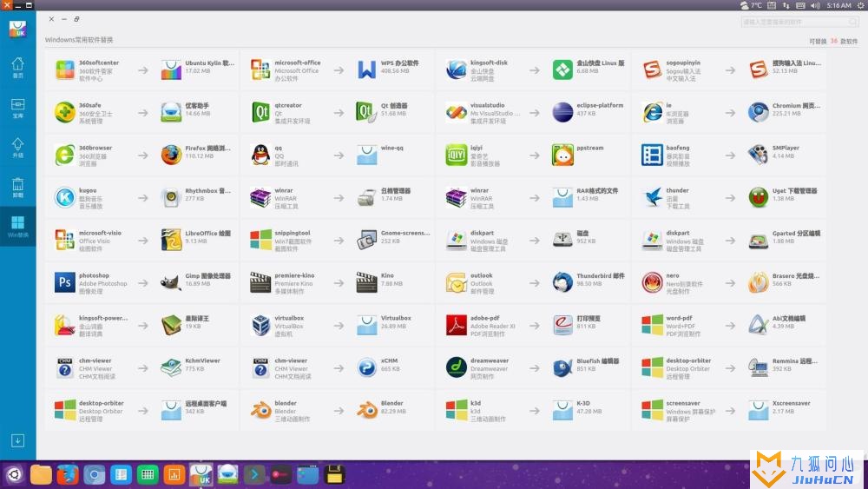Click the clock showing 5:16 AM
The height and width of the screenshot is (489, 868).
coord(838,5)
